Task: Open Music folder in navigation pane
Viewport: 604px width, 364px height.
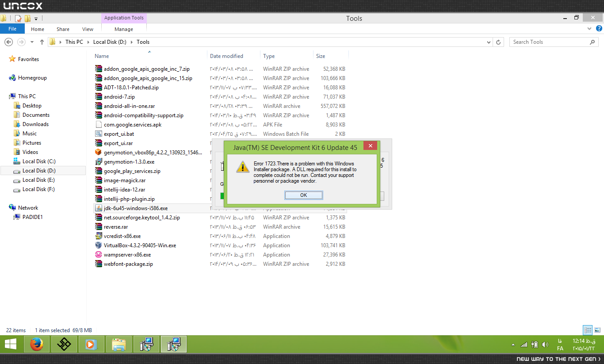Action: (x=30, y=134)
